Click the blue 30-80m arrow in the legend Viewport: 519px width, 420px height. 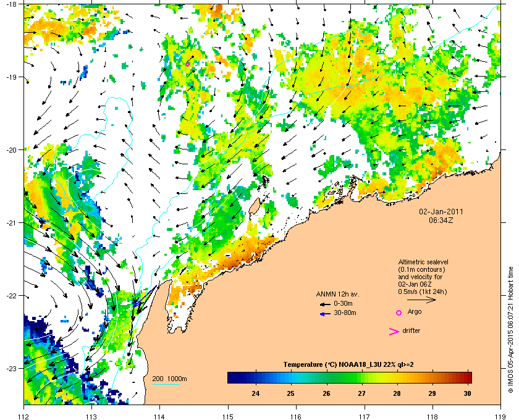325,314
